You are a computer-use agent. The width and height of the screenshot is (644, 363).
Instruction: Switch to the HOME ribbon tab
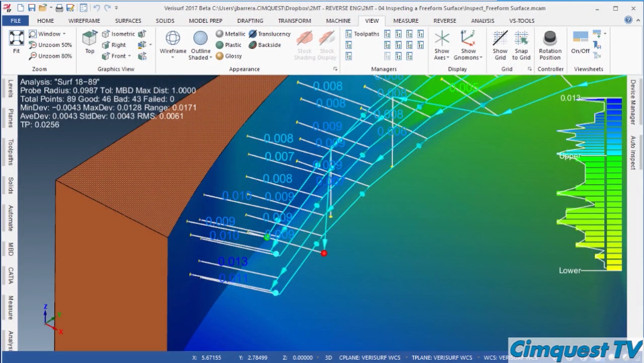click(45, 21)
